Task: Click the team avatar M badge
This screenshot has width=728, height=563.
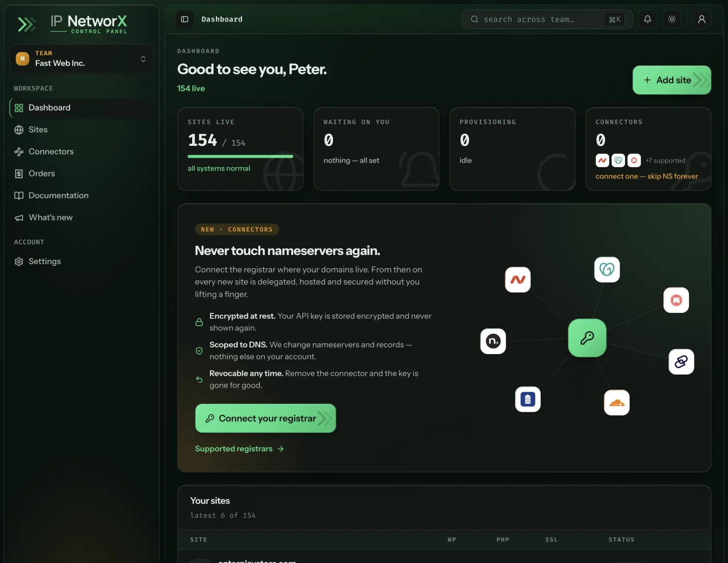Action: point(22,59)
